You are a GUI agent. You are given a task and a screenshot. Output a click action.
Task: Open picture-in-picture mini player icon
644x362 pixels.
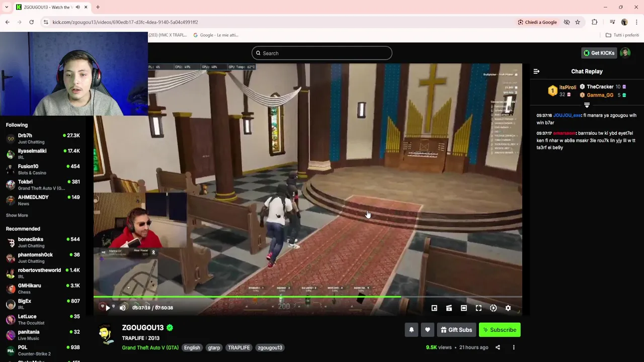coord(434,308)
